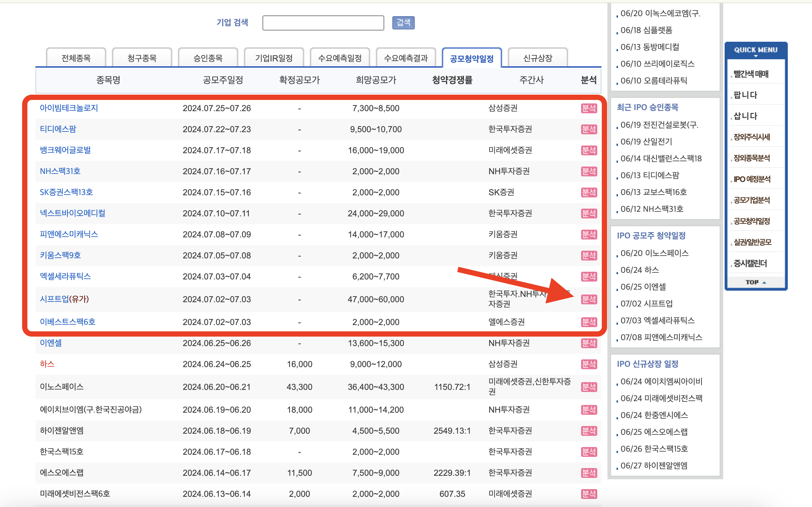
Task: Open 분석 icon for 이노스페이스 row
Action: tap(588, 387)
